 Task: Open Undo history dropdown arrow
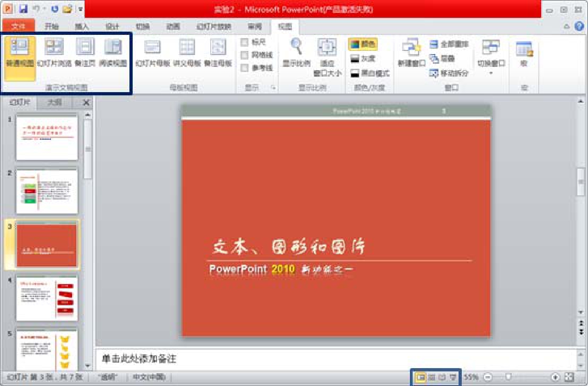(44, 9)
